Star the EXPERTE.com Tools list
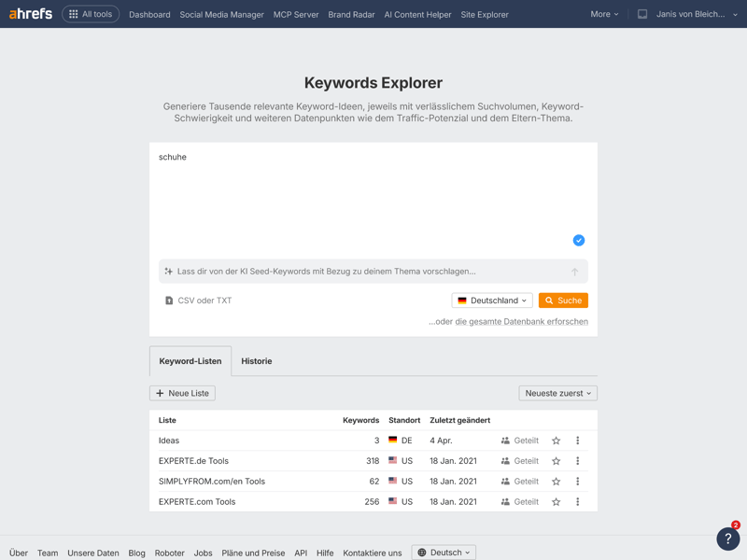747x560 pixels. [556, 502]
